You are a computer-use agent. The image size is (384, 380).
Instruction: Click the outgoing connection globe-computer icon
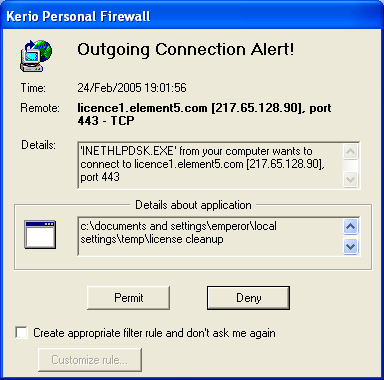click(x=36, y=56)
